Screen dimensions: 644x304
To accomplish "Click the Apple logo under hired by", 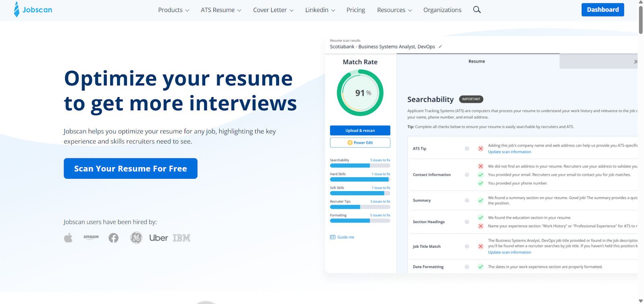I will [x=68, y=238].
